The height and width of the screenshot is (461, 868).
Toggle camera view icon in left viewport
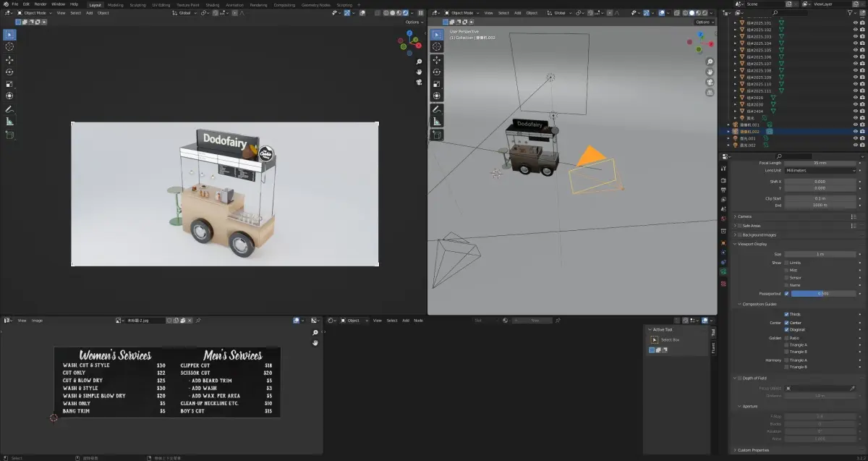pyautogui.click(x=420, y=82)
